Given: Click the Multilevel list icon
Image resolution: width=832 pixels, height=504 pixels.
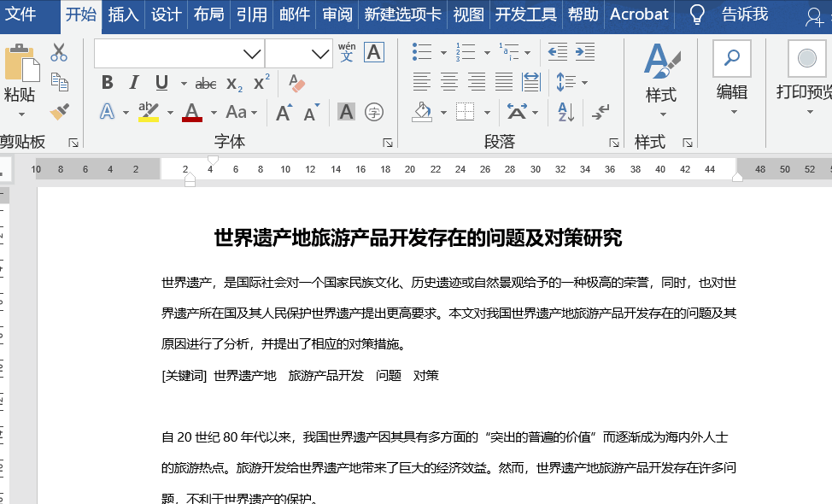Looking at the screenshot, I should (509, 52).
